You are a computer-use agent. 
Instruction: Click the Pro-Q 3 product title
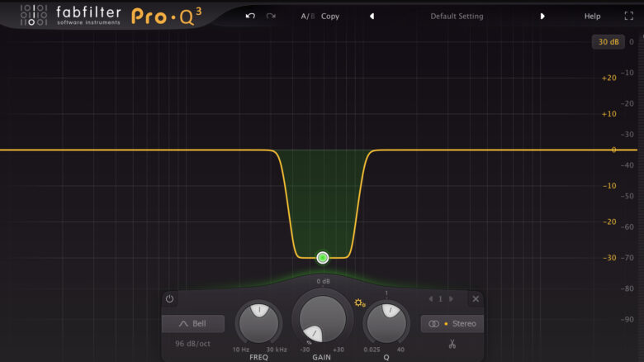(x=167, y=17)
